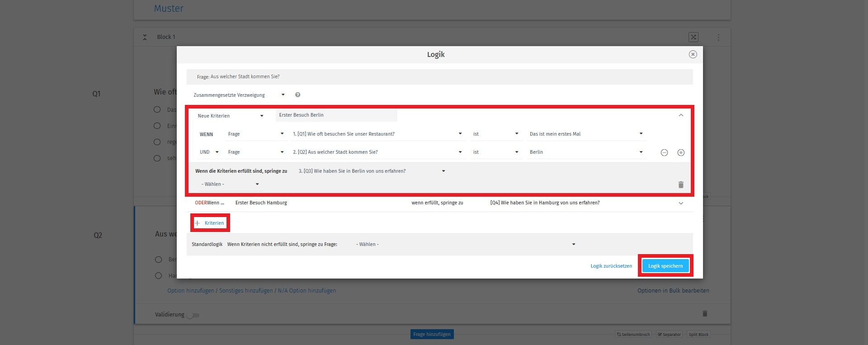Edit criteria name Erster Besuch Berlin
The width and height of the screenshot is (868, 345).
pyautogui.click(x=336, y=115)
